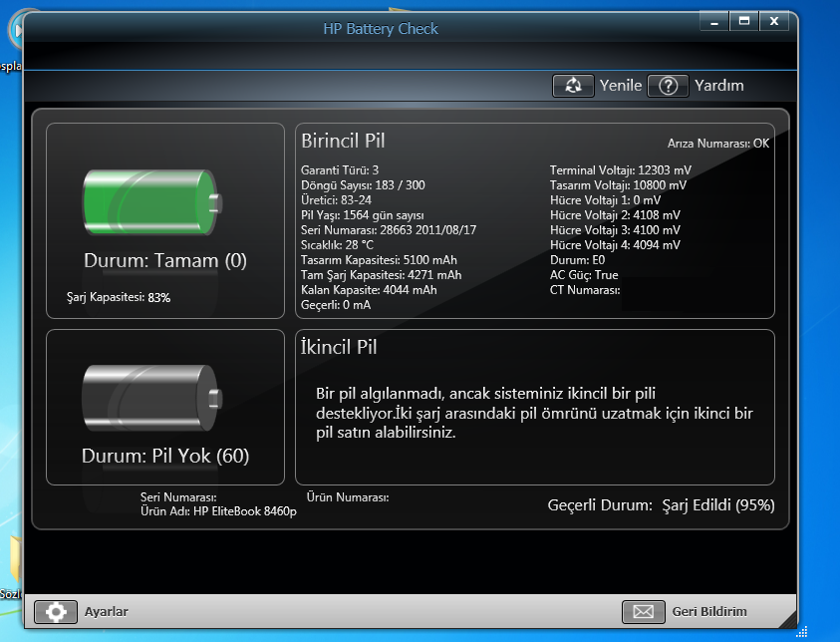Click 'Şarj Edildi (95%)' current status
Viewport: 840px width, 642px height.
point(718,505)
